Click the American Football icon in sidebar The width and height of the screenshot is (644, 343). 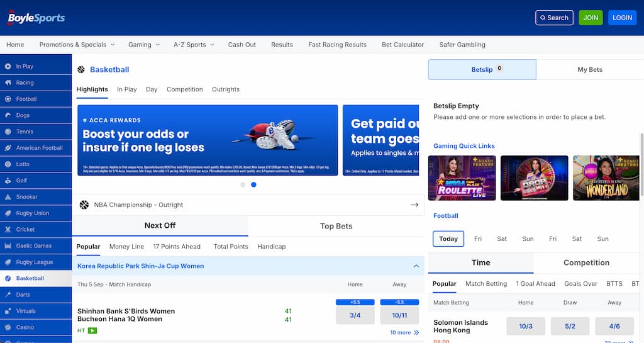point(8,148)
